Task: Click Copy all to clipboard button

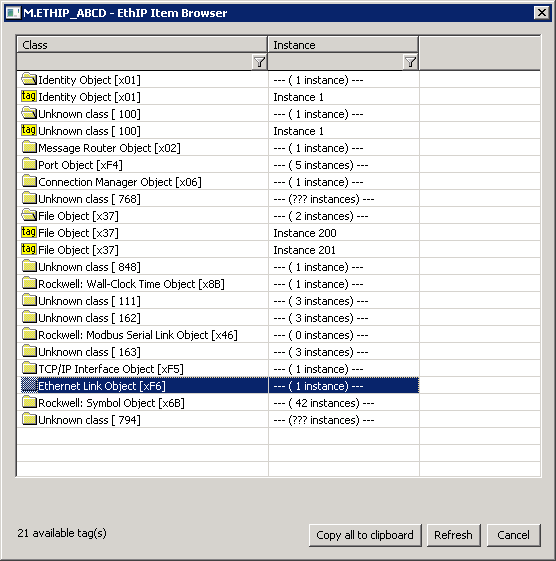Action: [365, 535]
